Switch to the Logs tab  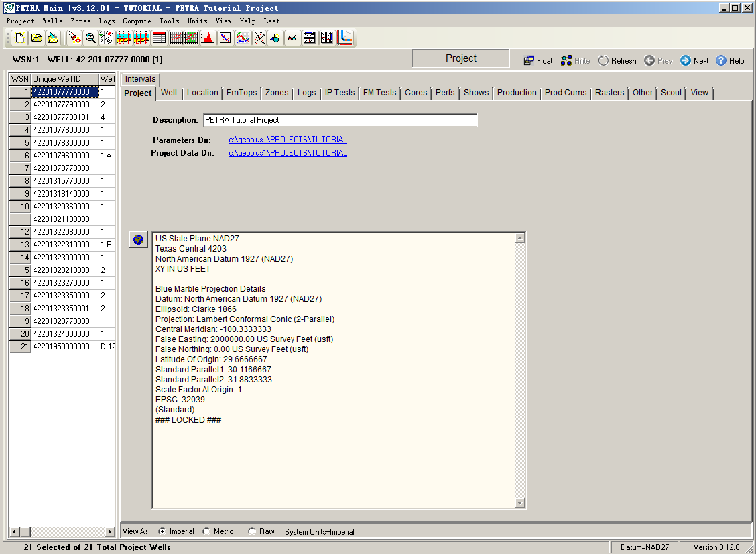pos(307,93)
